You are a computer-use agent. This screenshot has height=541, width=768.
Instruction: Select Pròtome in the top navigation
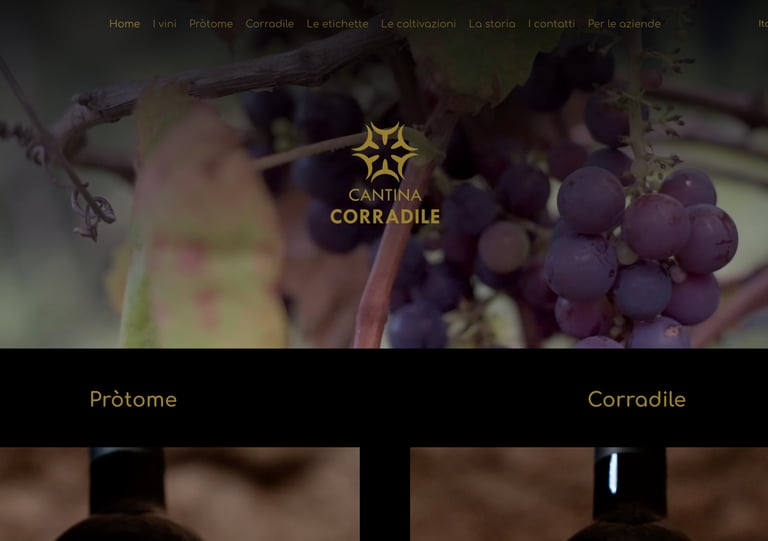point(211,24)
